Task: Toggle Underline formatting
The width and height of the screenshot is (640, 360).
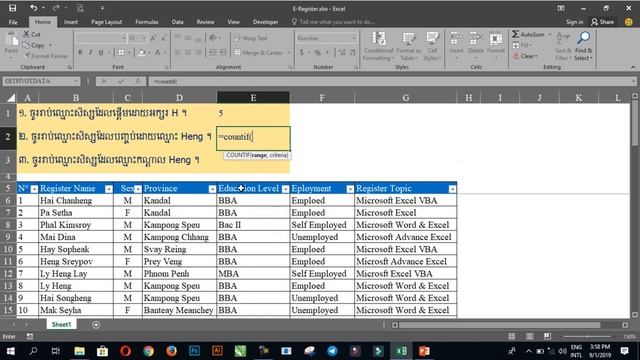Action: [x=101, y=52]
